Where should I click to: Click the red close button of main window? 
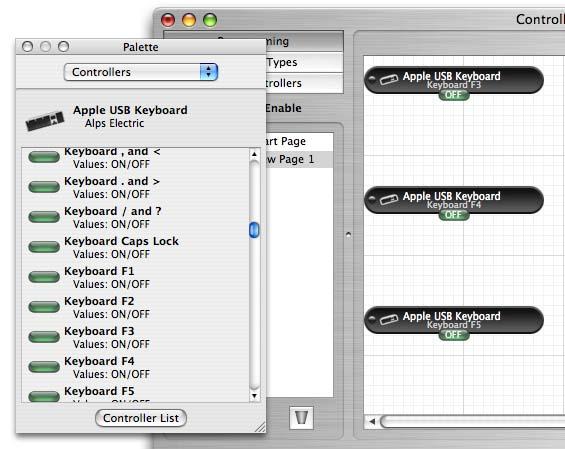coord(168,20)
